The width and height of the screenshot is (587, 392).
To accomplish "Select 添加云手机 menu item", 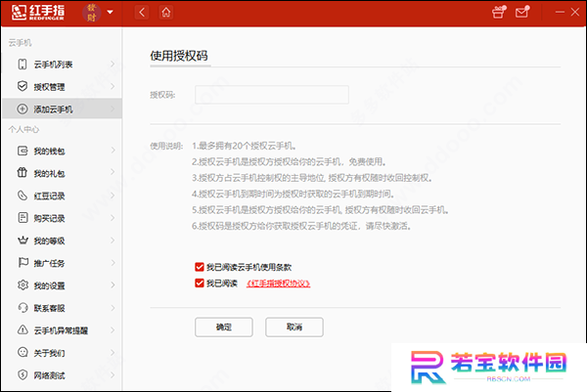I will click(62, 109).
